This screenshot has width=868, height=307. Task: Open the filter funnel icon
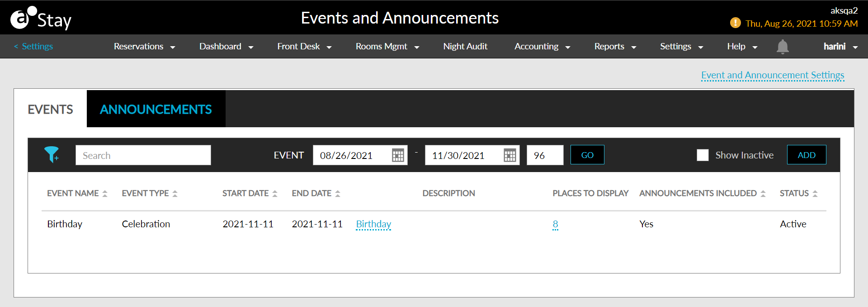[52, 155]
